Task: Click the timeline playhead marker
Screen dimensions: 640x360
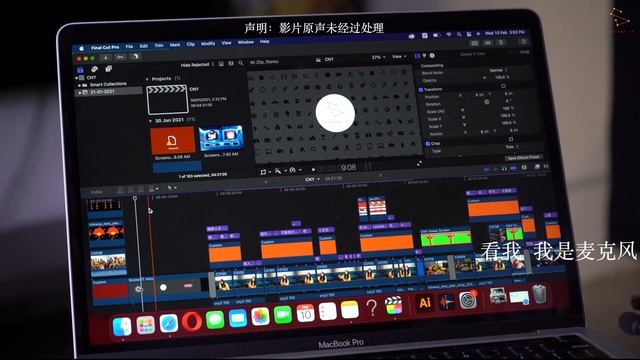Action: click(135, 198)
